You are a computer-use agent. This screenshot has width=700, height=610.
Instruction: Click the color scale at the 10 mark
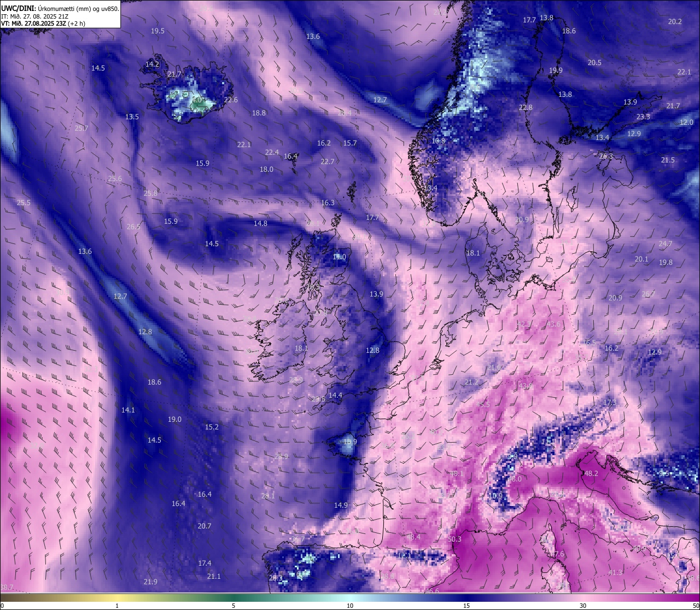350,597
